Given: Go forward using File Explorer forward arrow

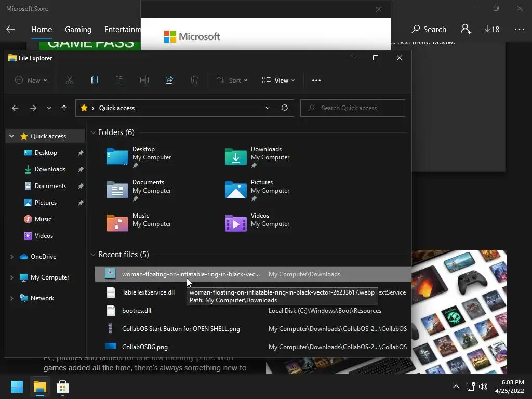Looking at the screenshot, I should [33, 108].
